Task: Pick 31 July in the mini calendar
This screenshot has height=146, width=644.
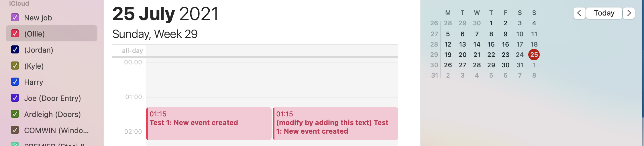Action: point(520,65)
